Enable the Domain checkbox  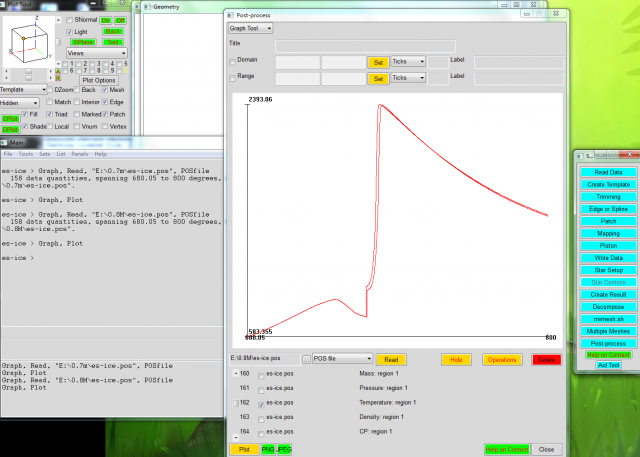click(x=234, y=63)
